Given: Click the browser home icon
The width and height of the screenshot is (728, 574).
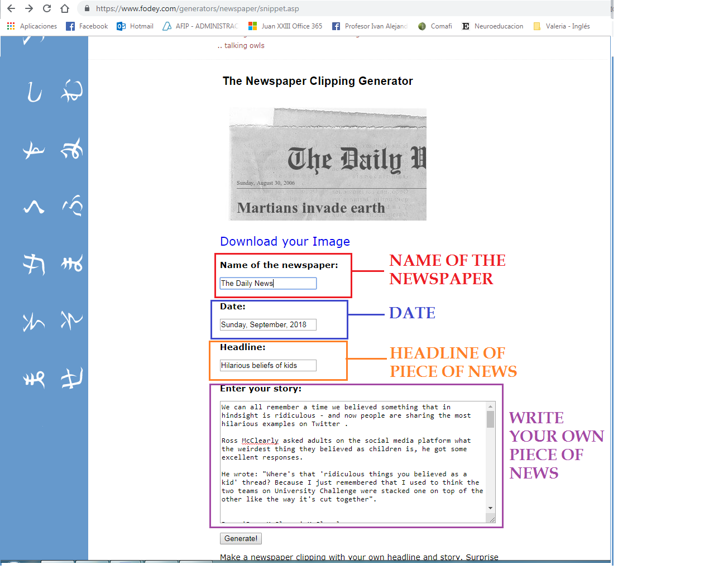Looking at the screenshot, I should pos(64,8).
